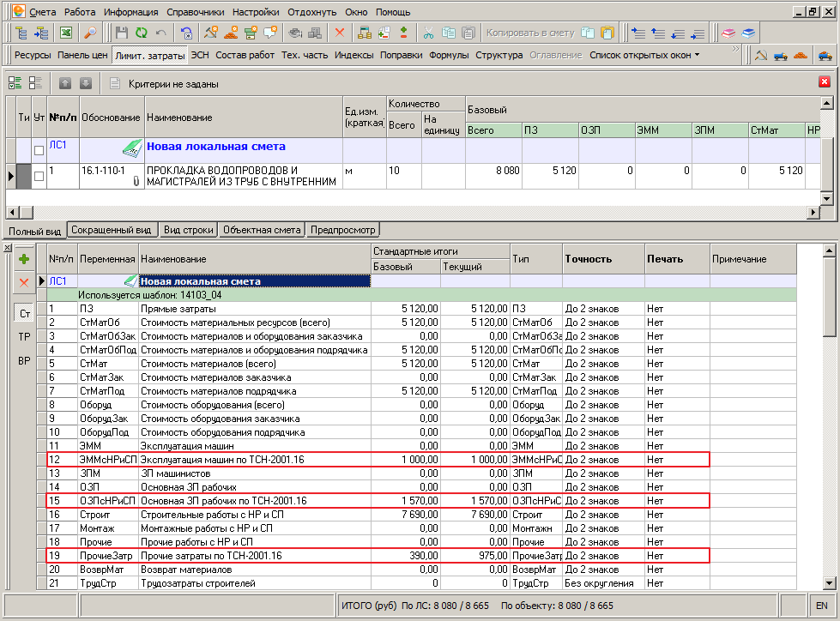Click the Структура button

tap(499, 55)
